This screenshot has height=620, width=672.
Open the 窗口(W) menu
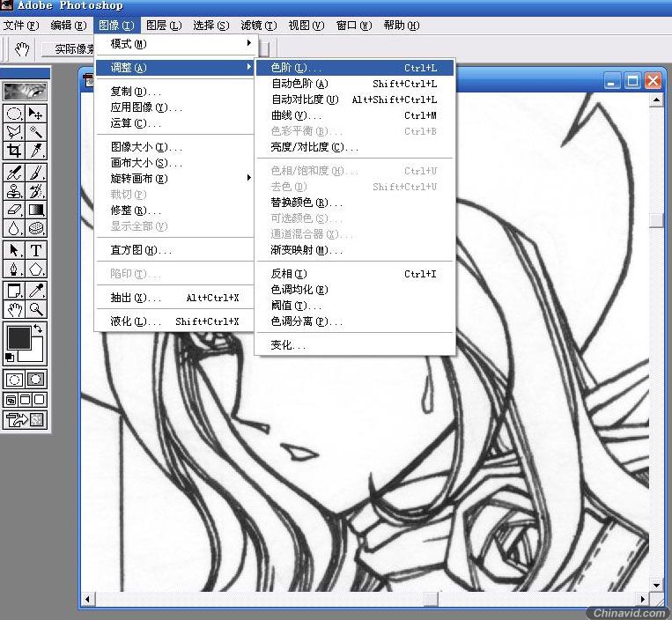(354, 26)
